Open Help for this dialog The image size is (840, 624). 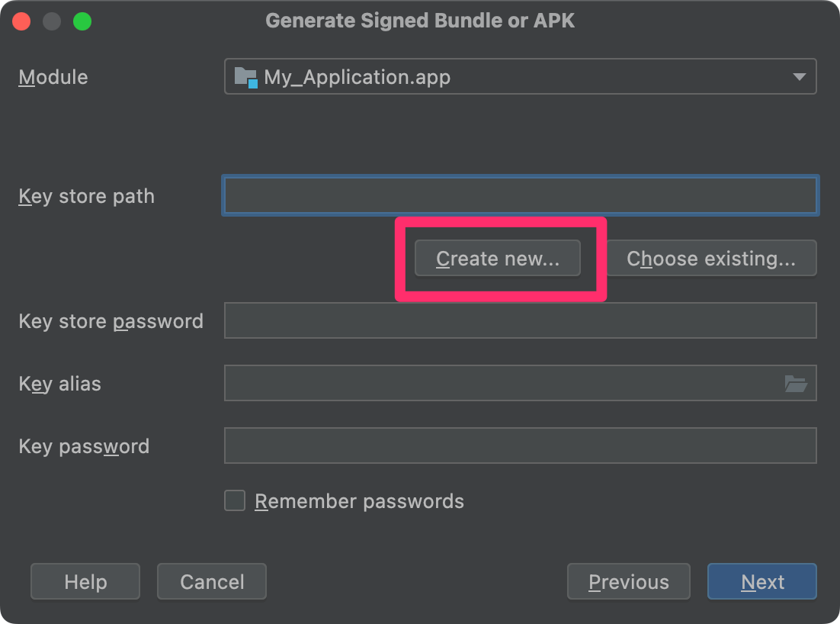click(85, 581)
